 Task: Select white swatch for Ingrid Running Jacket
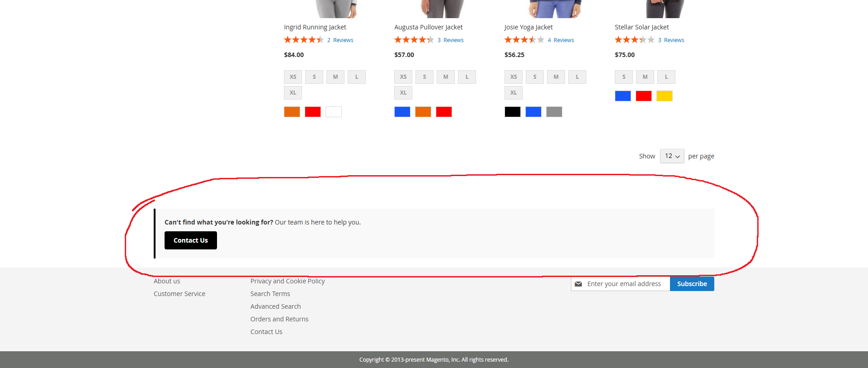[334, 112]
